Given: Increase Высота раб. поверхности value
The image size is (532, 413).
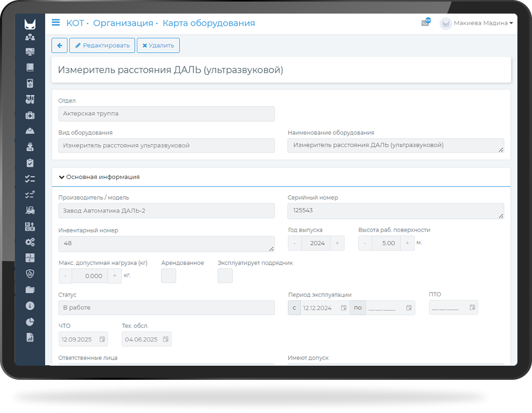Looking at the screenshot, I should [407, 243].
